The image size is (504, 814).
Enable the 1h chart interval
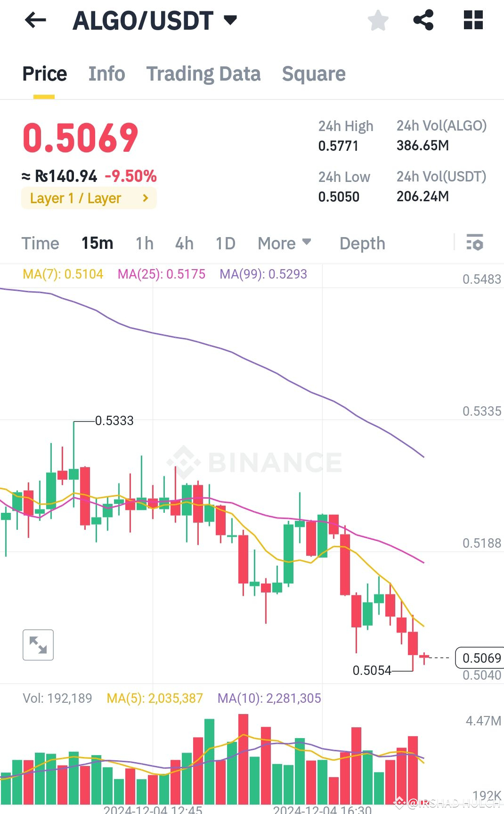[x=144, y=243]
